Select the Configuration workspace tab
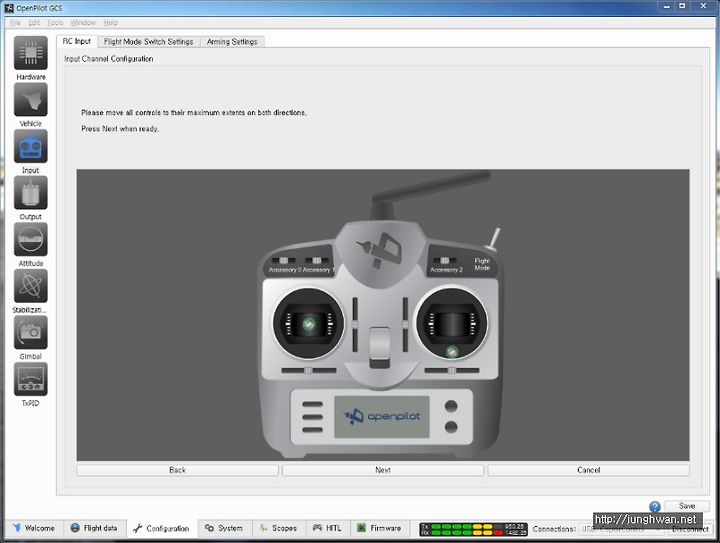The height and width of the screenshot is (543, 720). pyautogui.click(x=161, y=529)
